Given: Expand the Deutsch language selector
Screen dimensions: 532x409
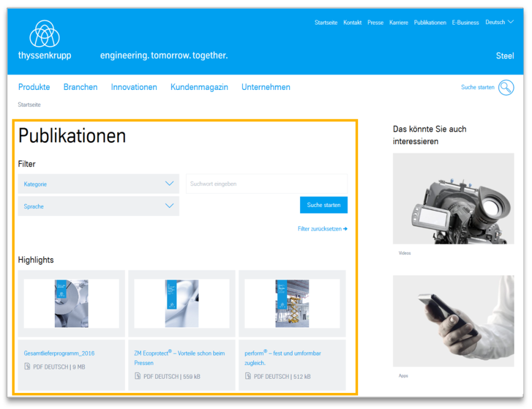Looking at the screenshot, I should tap(499, 22).
